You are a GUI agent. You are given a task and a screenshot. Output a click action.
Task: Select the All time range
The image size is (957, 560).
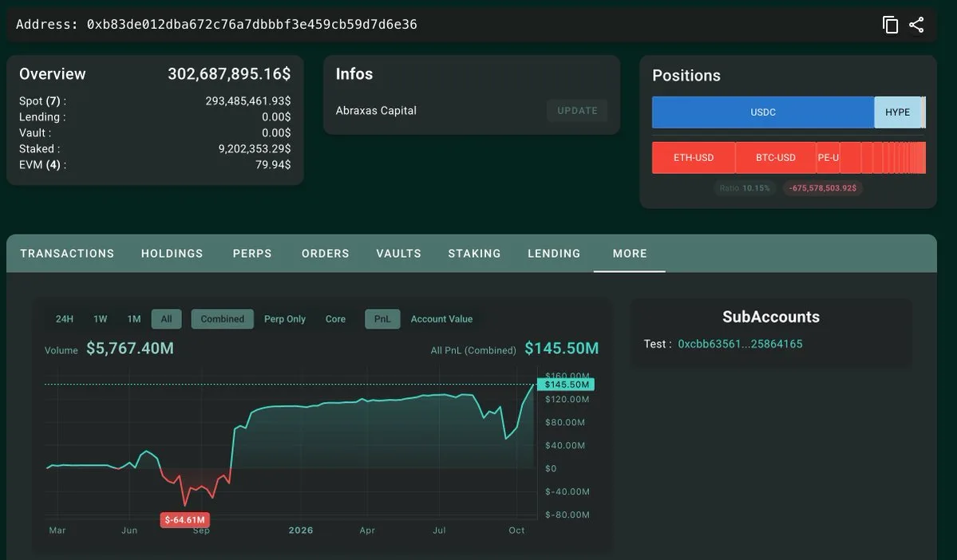(166, 319)
